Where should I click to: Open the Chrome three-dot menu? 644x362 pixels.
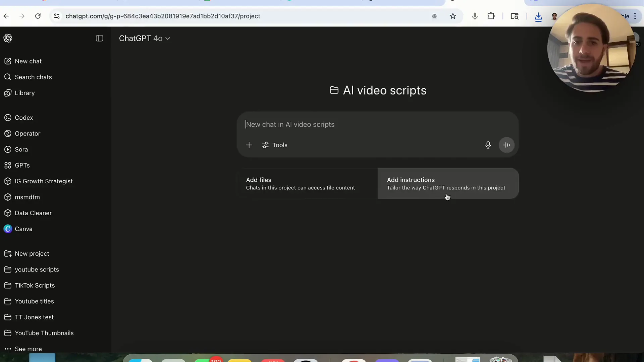[x=635, y=16]
